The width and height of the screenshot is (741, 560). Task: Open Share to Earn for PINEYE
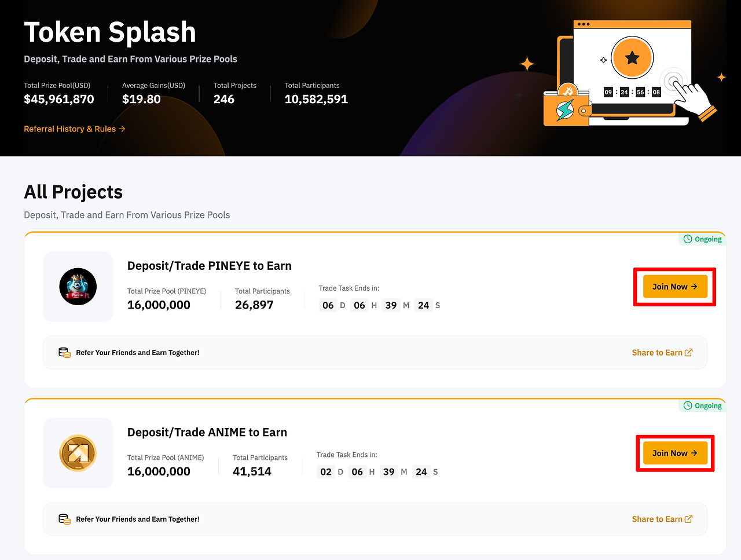pos(662,352)
